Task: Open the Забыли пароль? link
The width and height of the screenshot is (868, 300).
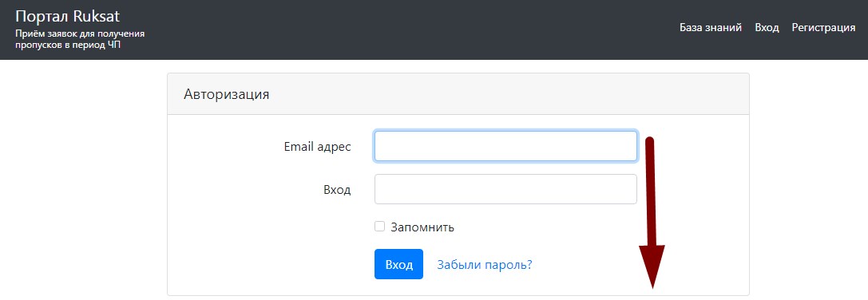Action: point(485,265)
